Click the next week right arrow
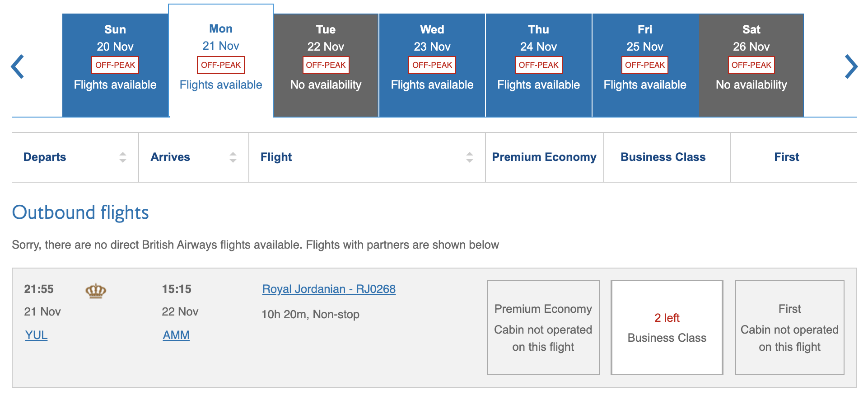Viewport: 868px width, 396px height. click(851, 66)
